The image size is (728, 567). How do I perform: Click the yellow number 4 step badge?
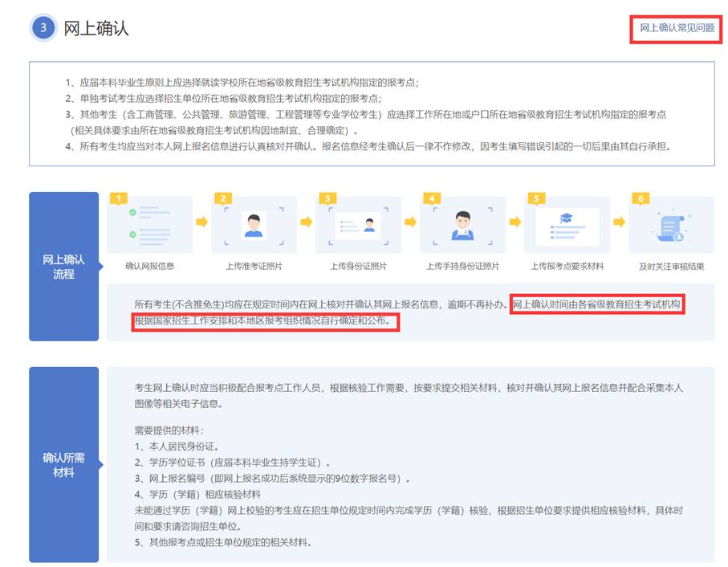pyautogui.click(x=432, y=198)
